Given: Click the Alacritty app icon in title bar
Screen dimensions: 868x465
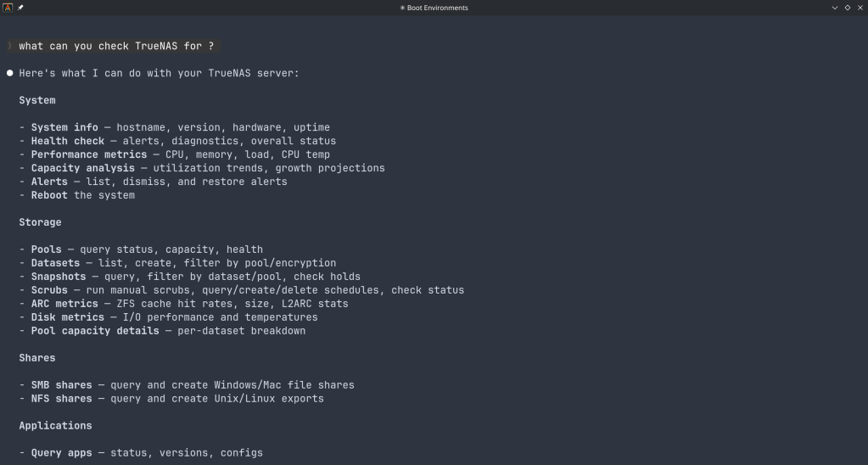Looking at the screenshot, I should pos(8,8).
